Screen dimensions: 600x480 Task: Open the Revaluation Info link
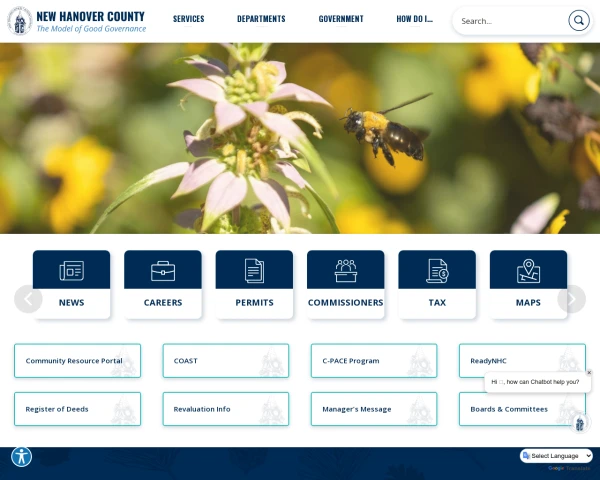(x=226, y=409)
